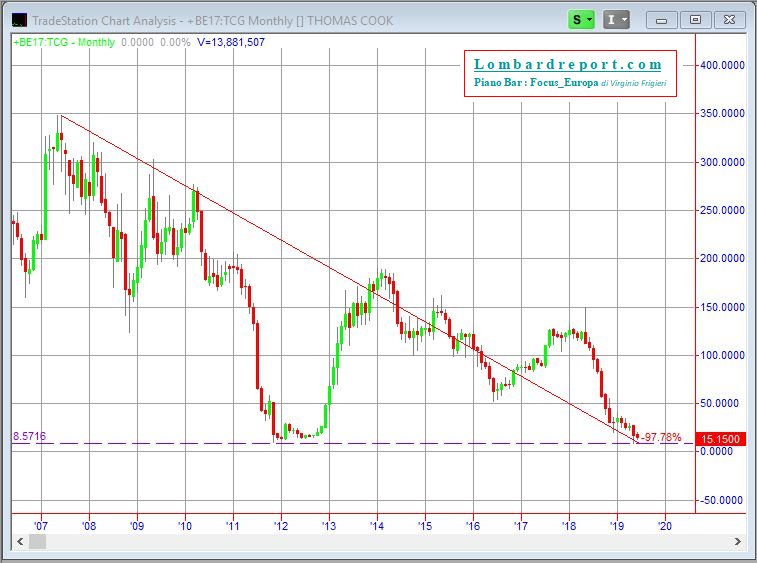Click the -50.0000 price axis label
The height and width of the screenshot is (563, 757).
721,500
